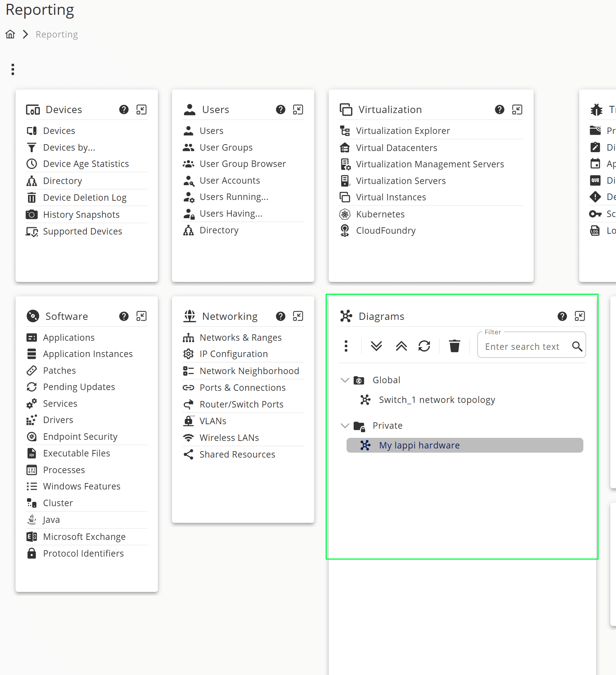The width and height of the screenshot is (616, 675).
Task: Open the Kubernetes report
Action: [x=380, y=214]
